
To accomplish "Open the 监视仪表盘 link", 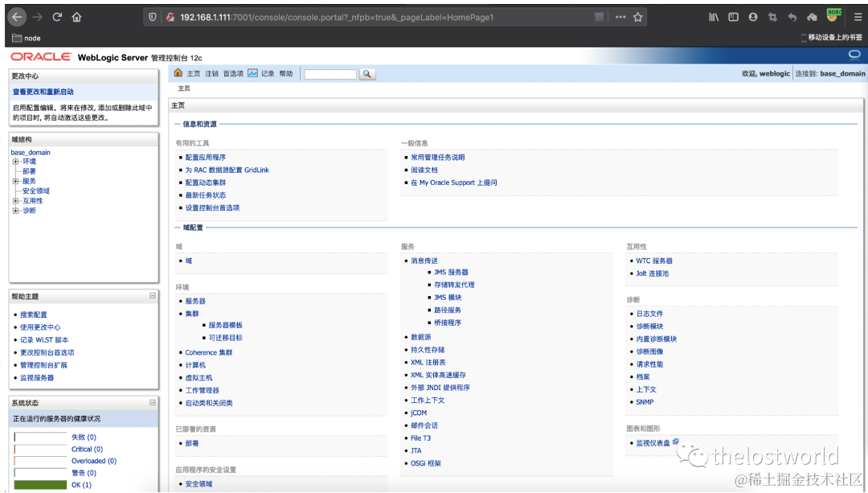I will pyautogui.click(x=653, y=443).
